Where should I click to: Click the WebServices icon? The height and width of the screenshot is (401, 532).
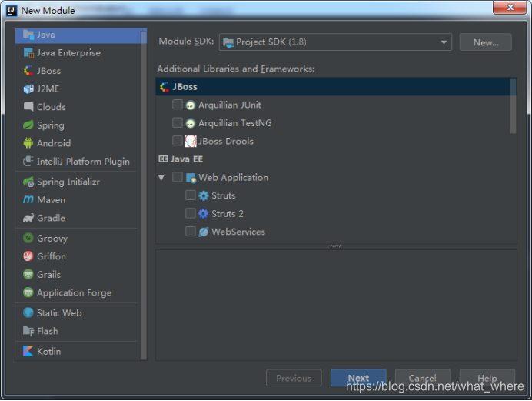203,232
